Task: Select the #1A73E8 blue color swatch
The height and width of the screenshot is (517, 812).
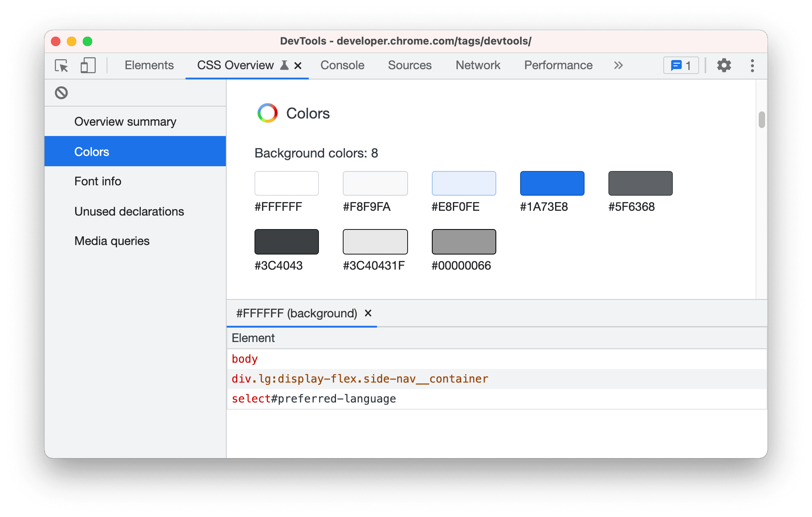Action: (552, 183)
